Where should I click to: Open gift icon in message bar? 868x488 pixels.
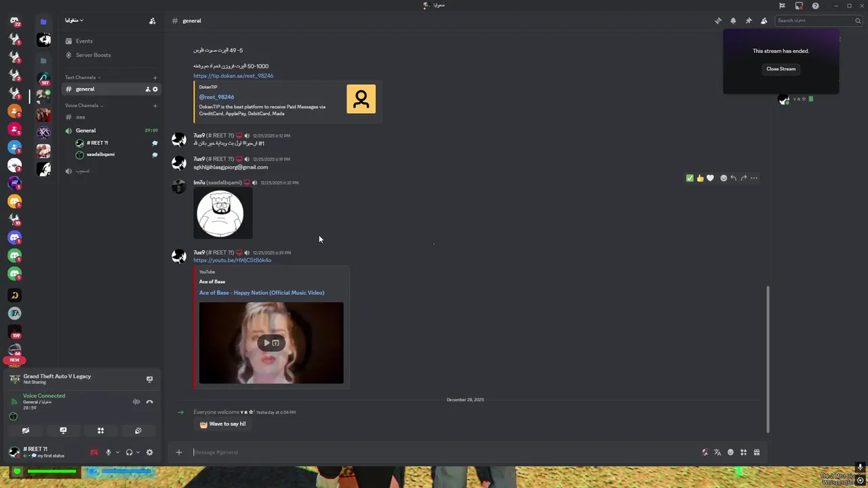point(757,452)
